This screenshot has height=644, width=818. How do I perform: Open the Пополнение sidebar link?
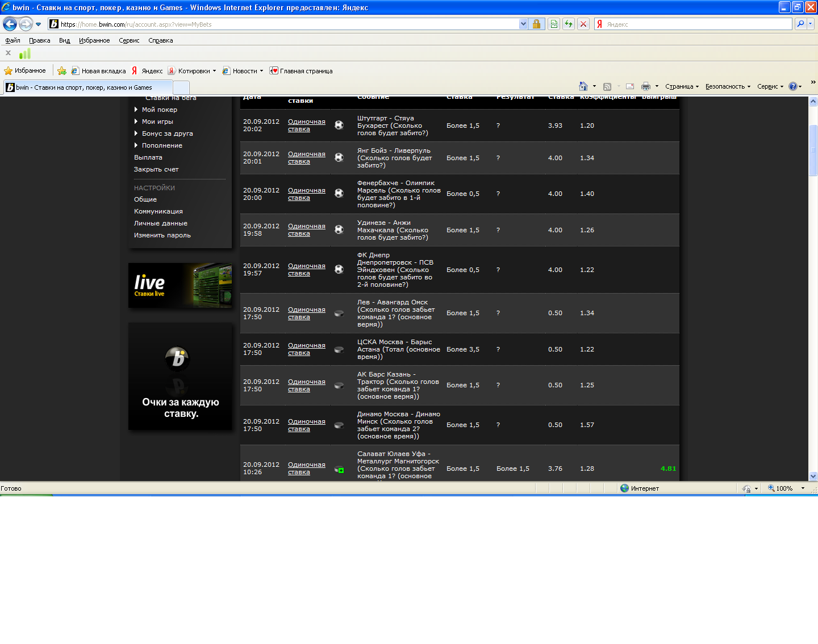point(162,145)
